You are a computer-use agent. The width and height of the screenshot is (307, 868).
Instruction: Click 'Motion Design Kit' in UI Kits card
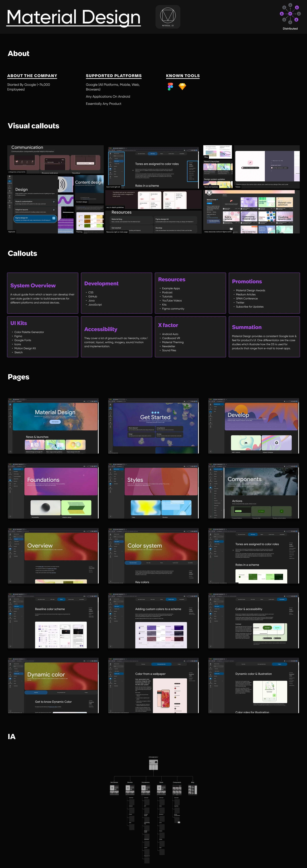pos(25,348)
